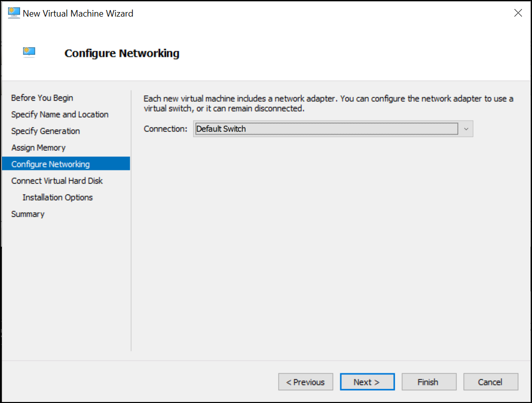The image size is (532, 403).
Task: Select the Assign Memory step
Action: click(x=38, y=147)
